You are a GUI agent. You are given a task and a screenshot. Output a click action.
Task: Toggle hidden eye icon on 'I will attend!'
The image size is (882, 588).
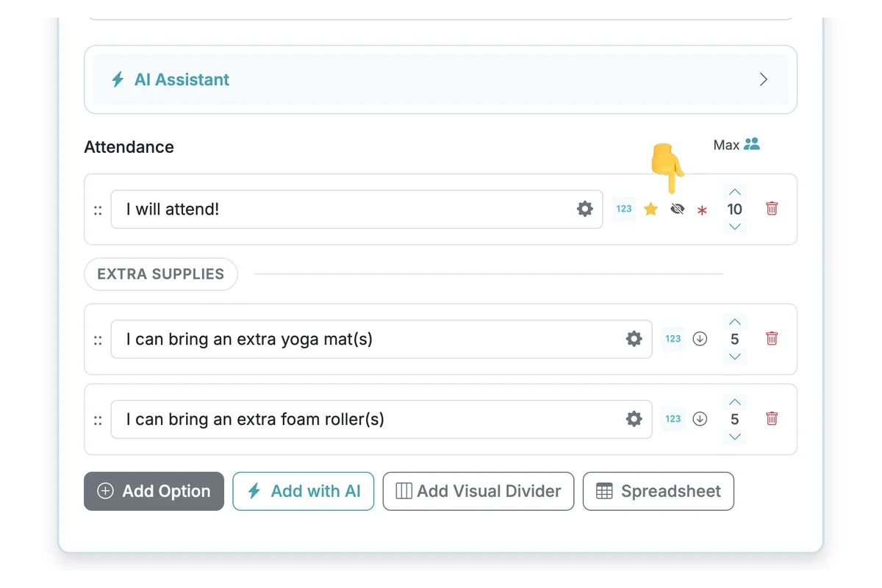(678, 209)
